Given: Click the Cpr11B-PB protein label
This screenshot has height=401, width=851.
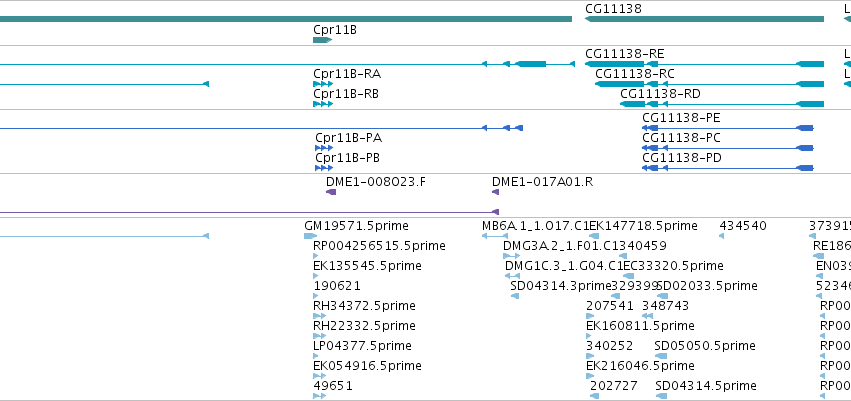Looking at the screenshot, I should (347, 158).
